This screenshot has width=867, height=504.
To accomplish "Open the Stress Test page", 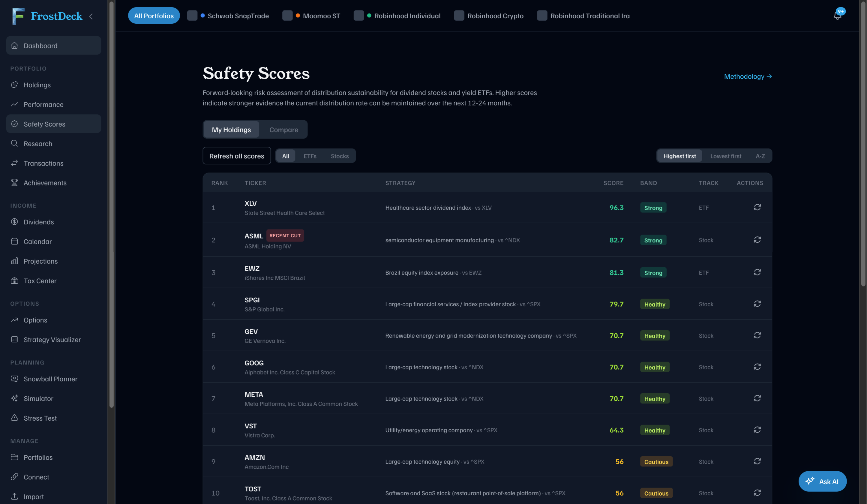I will pyautogui.click(x=54, y=418).
